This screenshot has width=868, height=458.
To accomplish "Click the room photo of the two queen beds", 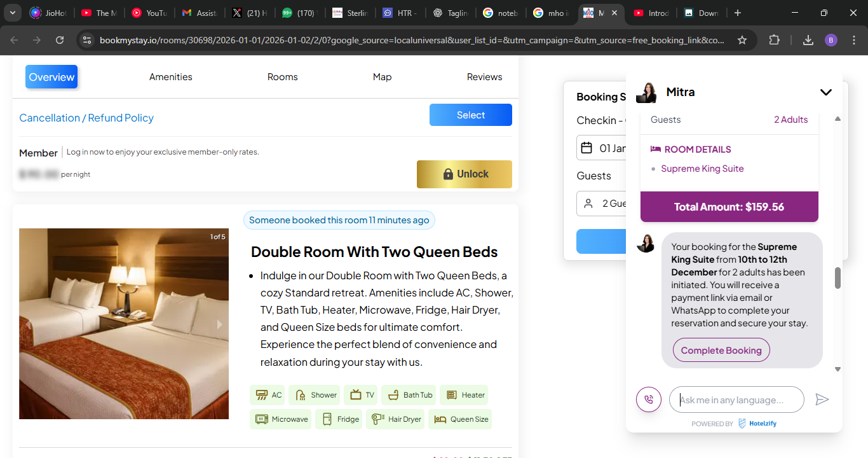I will pos(124,324).
